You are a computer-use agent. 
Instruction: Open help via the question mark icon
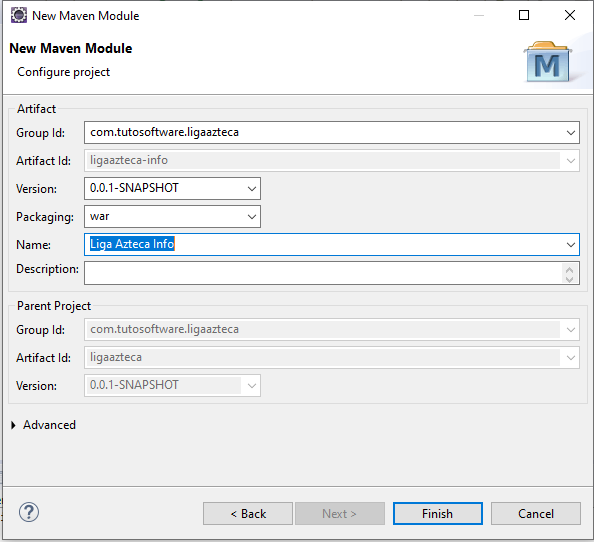29,512
